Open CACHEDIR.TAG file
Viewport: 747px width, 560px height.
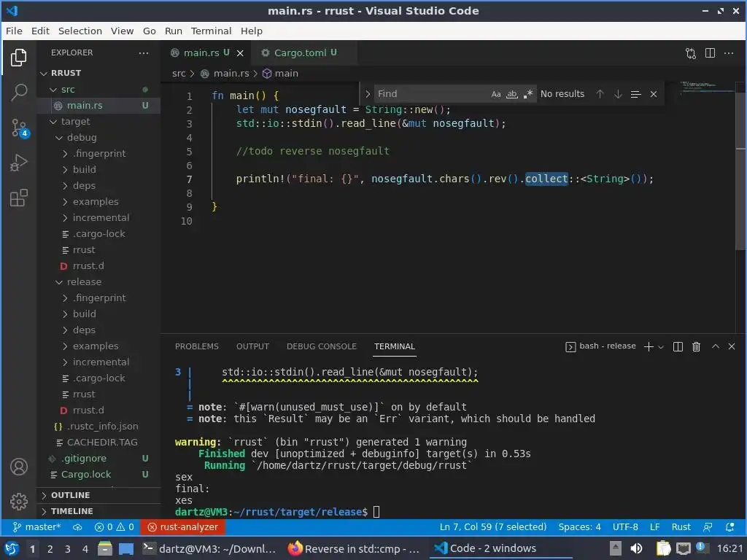click(x=99, y=443)
